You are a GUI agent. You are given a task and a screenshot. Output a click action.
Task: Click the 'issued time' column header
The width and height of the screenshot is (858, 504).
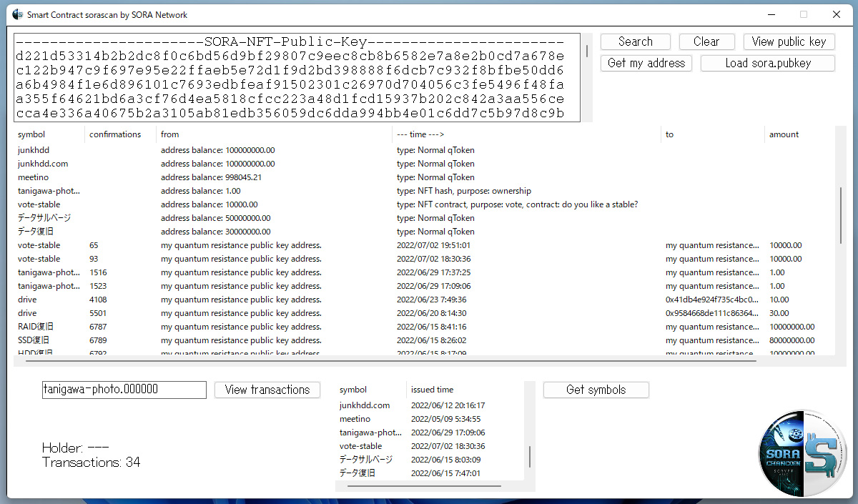click(465, 390)
